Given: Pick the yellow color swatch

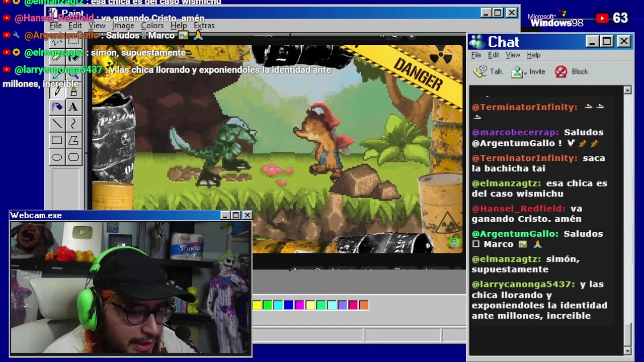Looking at the screenshot, I should click(257, 305).
